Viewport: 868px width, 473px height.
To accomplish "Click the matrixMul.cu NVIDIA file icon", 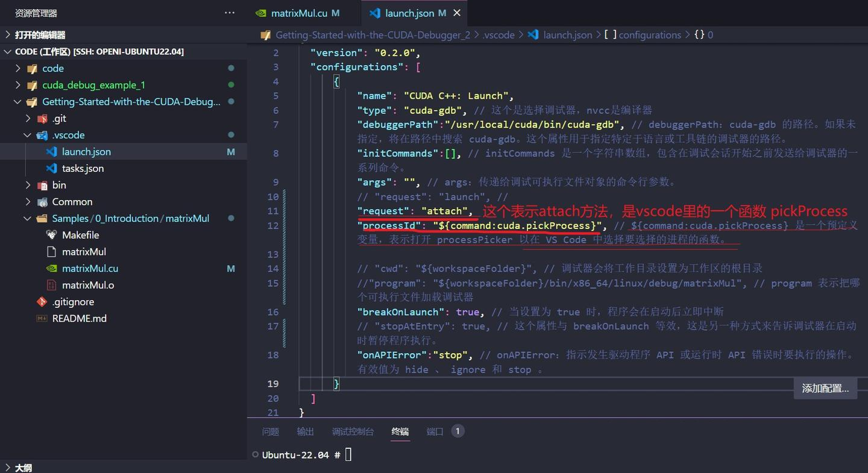I will tap(52, 268).
